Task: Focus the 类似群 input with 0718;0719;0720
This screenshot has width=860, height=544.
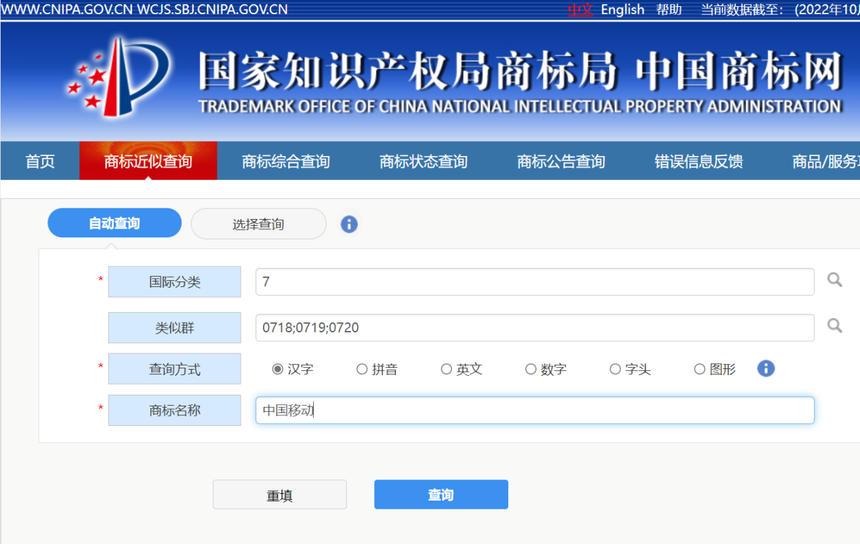Action: [535, 328]
